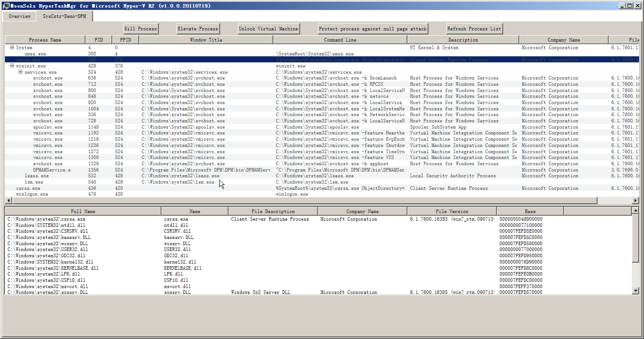Select the KERNELBASE.dll module row
The image size is (644, 339).
coord(318,268)
